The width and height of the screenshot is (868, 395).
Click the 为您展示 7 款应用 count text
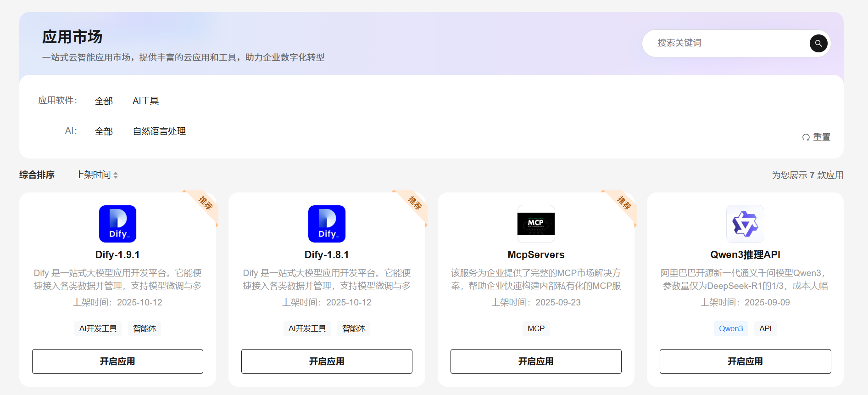[807, 175]
